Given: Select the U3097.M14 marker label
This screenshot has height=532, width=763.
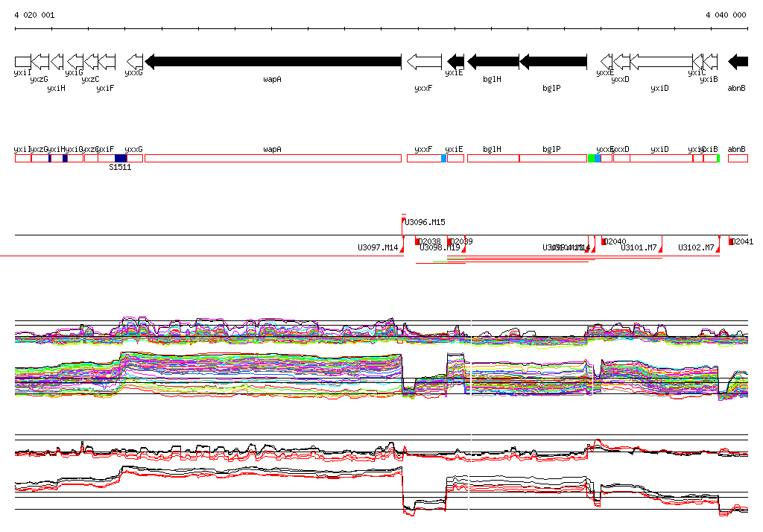Looking at the screenshot, I should click(378, 248).
